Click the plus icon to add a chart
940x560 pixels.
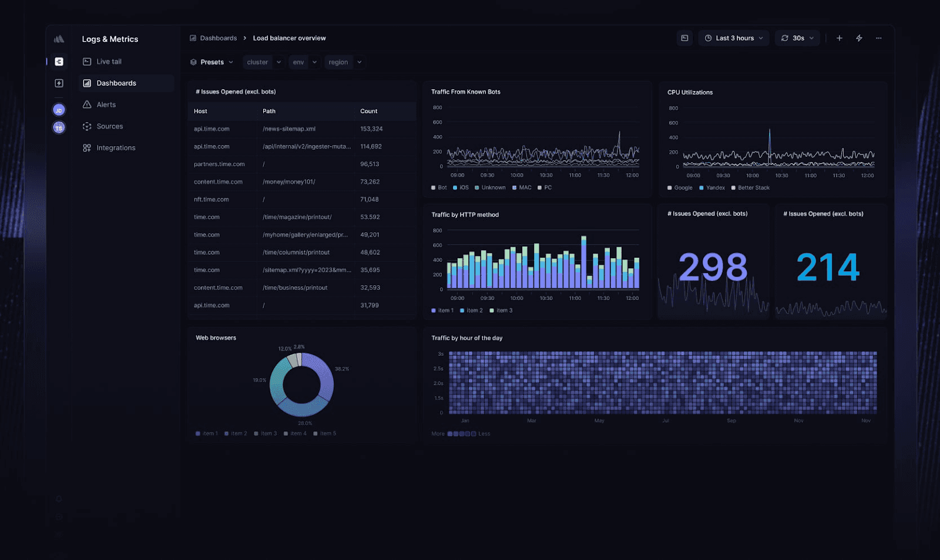(x=839, y=38)
